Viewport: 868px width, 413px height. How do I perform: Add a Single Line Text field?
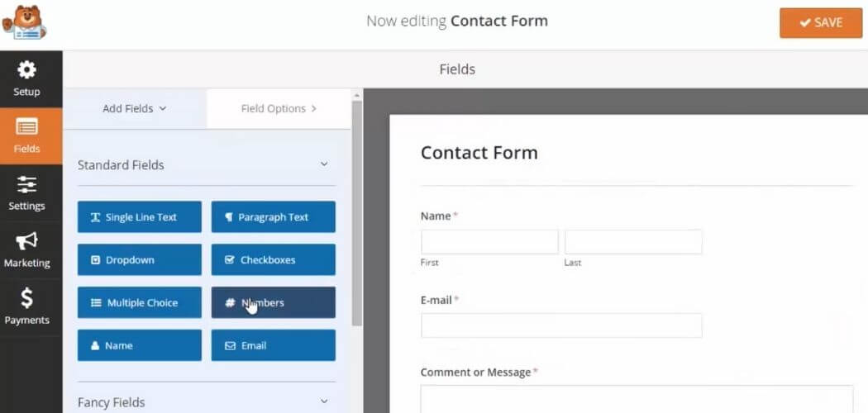pyautogui.click(x=140, y=216)
